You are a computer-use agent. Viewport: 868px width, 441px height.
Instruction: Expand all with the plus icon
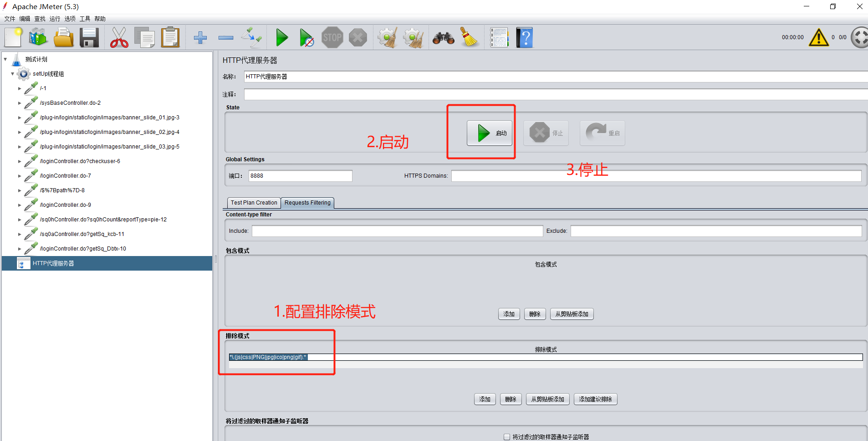tap(200, 37)
